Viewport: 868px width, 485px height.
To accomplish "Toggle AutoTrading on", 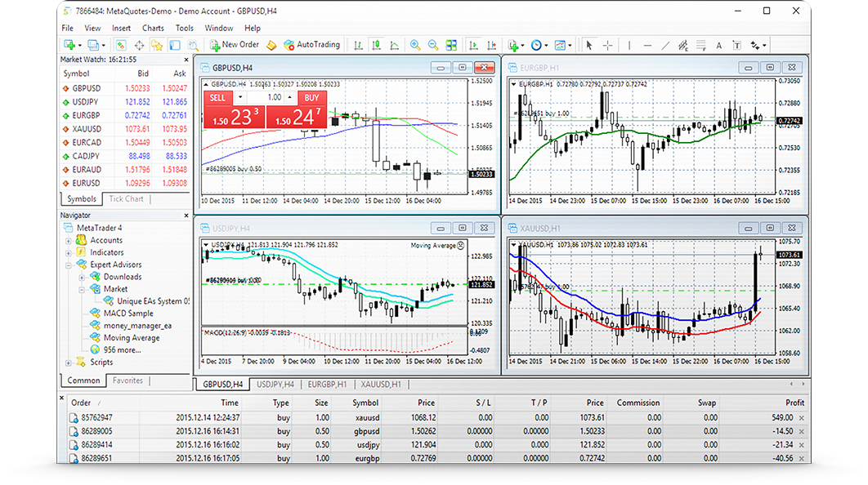I will tap(312, 45).
